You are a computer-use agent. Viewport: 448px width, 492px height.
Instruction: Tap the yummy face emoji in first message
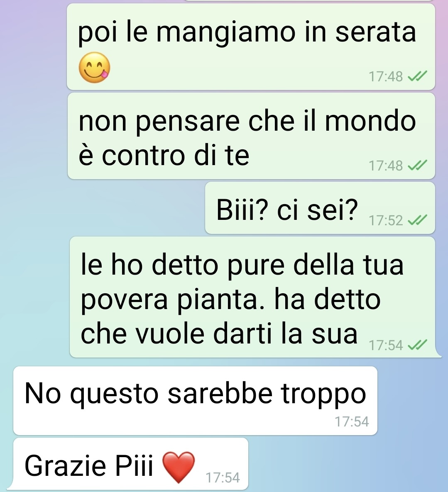pos(94,68)
